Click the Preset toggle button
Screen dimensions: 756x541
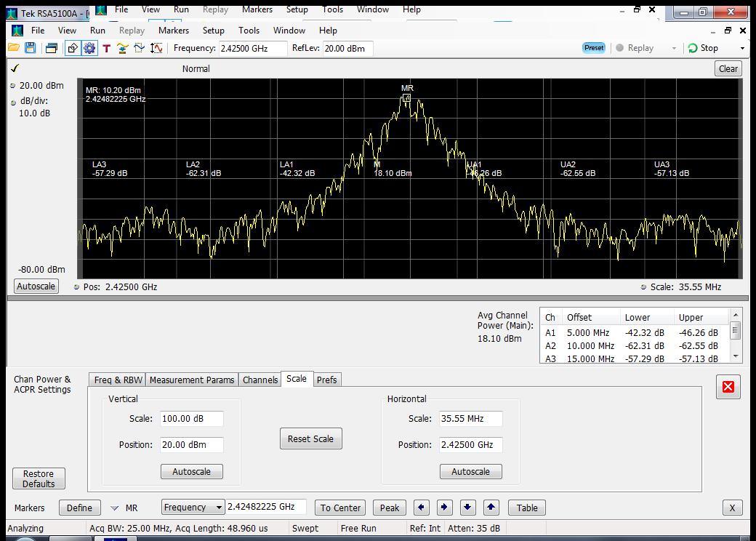(x=594, y=48)
